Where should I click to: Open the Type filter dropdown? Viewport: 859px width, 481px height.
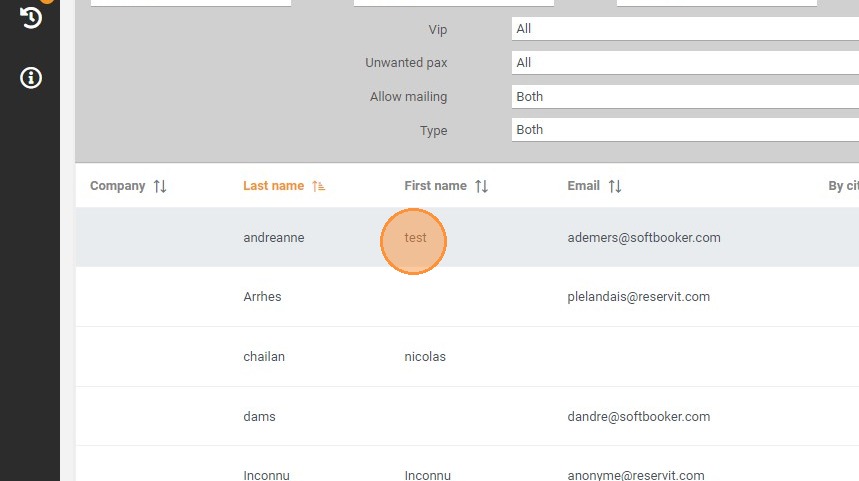pyautogui.click(x=685, y=130)
